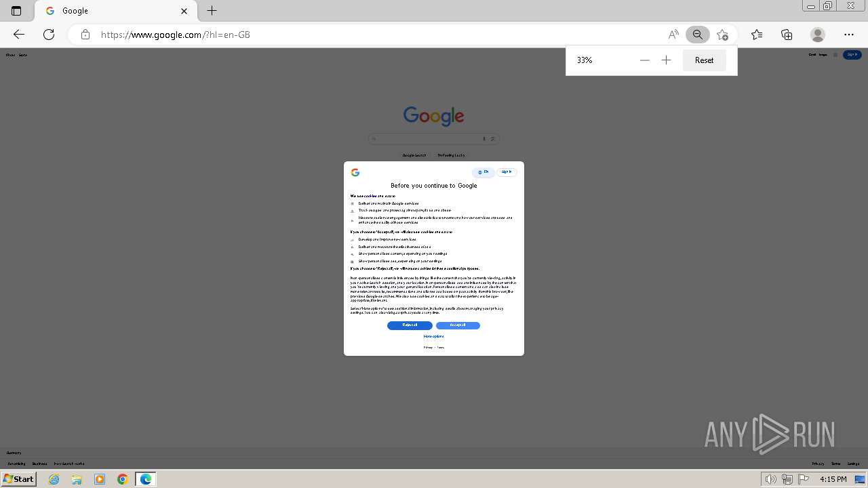Click the browser Back arrow

tap(19, 35)
